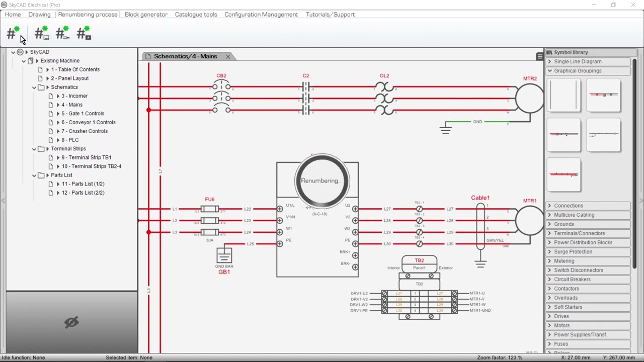This screenshot has width=644, height=362.
Task: Click the schematic page icon beside 3 - Incomer
Action: tap(51, 96)
